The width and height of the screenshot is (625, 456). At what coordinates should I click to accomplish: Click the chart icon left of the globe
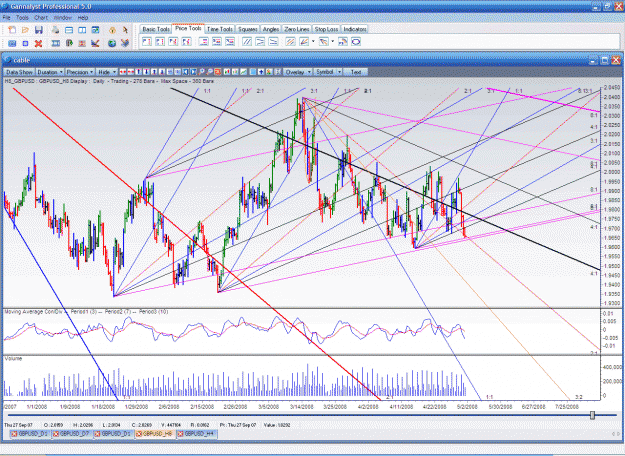(95, 43)
